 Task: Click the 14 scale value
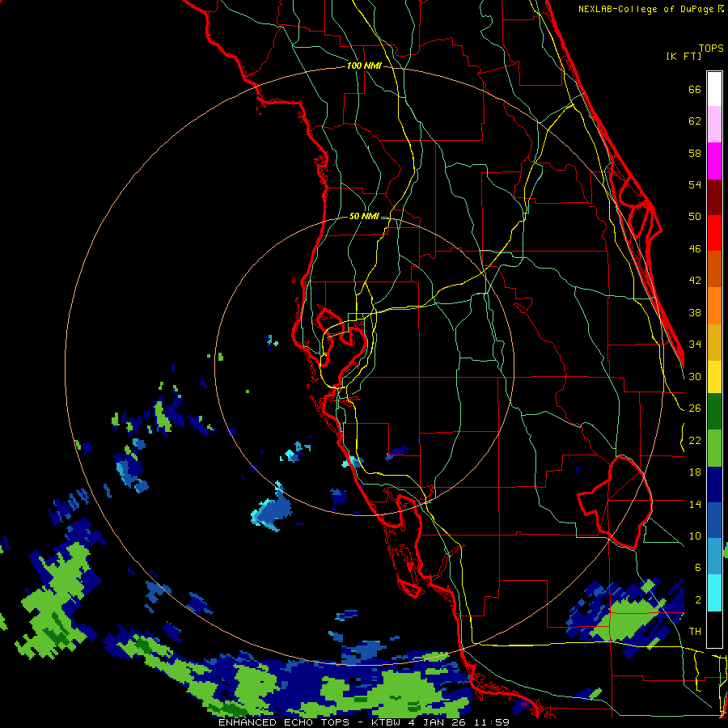[x=695, y=504]
